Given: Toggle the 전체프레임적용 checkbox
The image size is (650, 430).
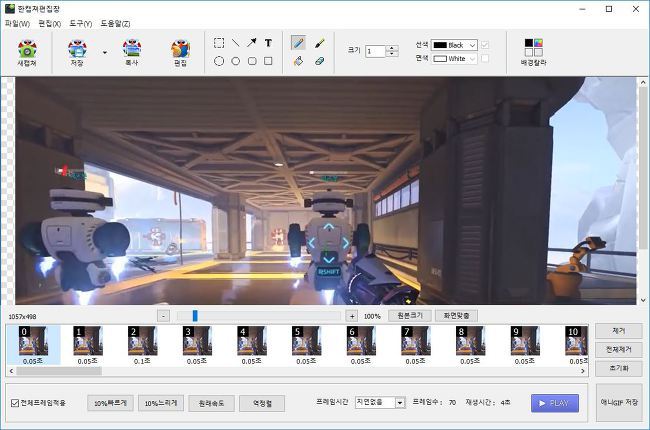Looking at the screenshot, I should (x=15, y=403).
